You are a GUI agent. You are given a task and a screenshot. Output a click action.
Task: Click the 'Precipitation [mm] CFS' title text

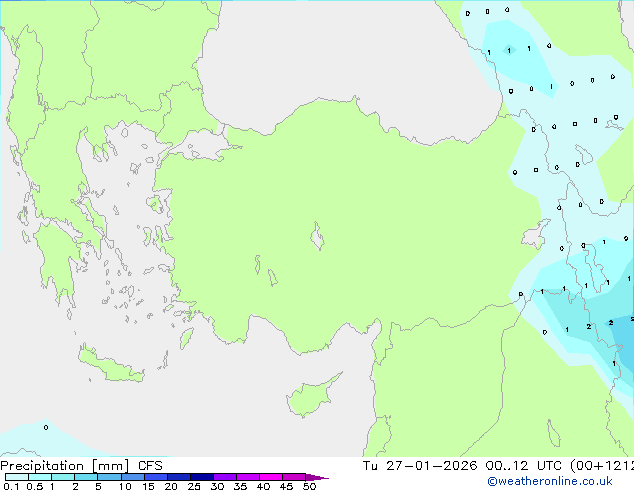point(81,466)
